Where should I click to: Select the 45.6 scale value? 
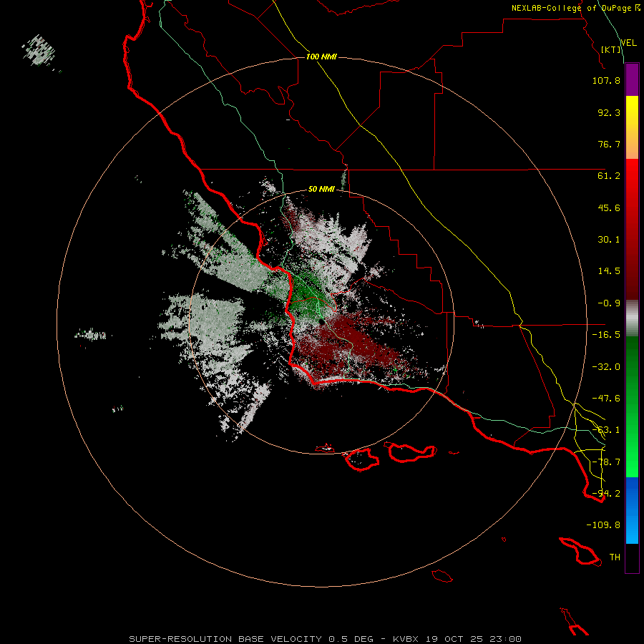pos(609,208)
